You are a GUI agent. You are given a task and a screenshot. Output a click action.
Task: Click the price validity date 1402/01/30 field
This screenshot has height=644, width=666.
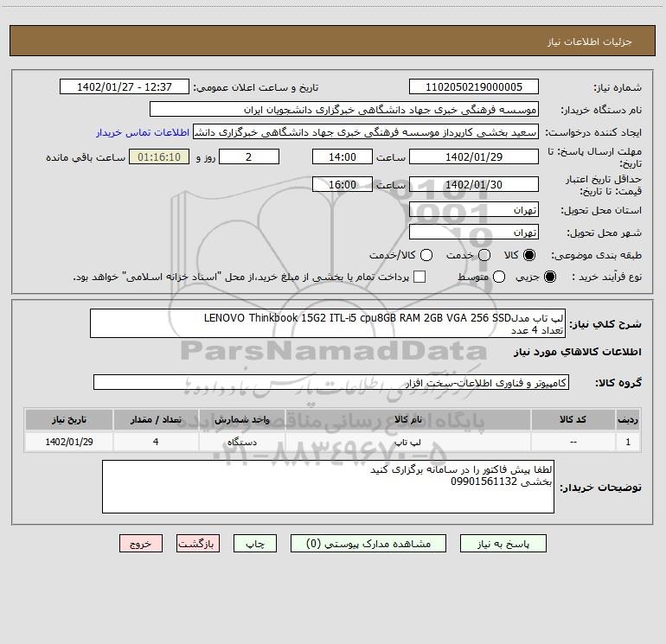(x=474, y=184)
